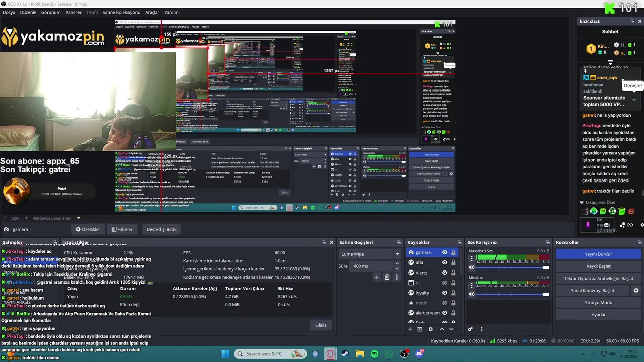Pop out the Ses Karıştırıcı dock with its float icon
Screen dimensions: 644x362
tap(548, 242)
